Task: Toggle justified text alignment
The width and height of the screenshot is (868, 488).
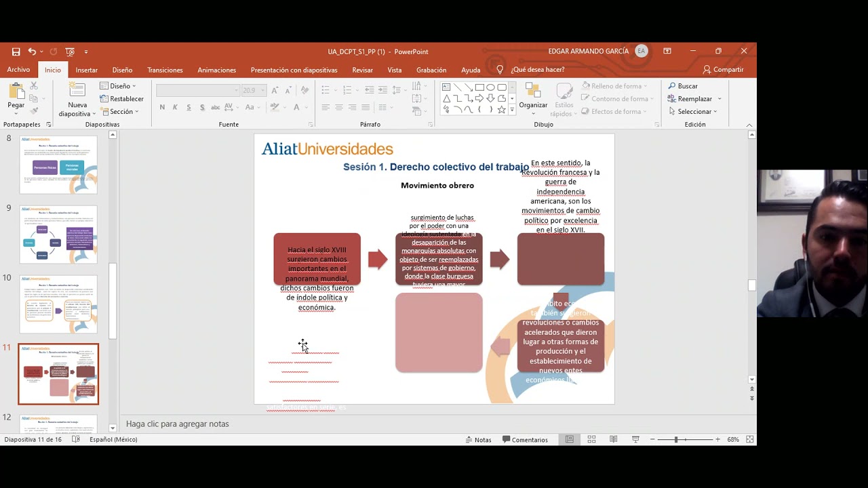Action: 366,107
